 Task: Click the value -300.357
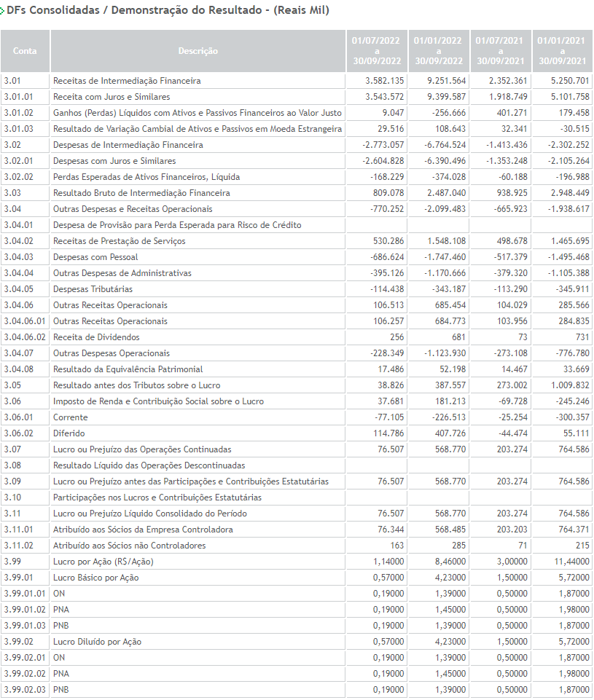click(573, 418)
